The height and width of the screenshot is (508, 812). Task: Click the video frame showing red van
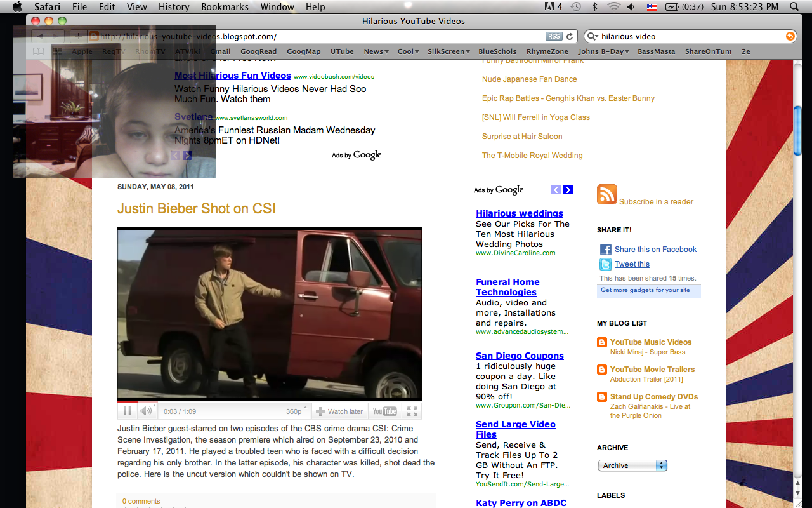[x=270, y=314]
